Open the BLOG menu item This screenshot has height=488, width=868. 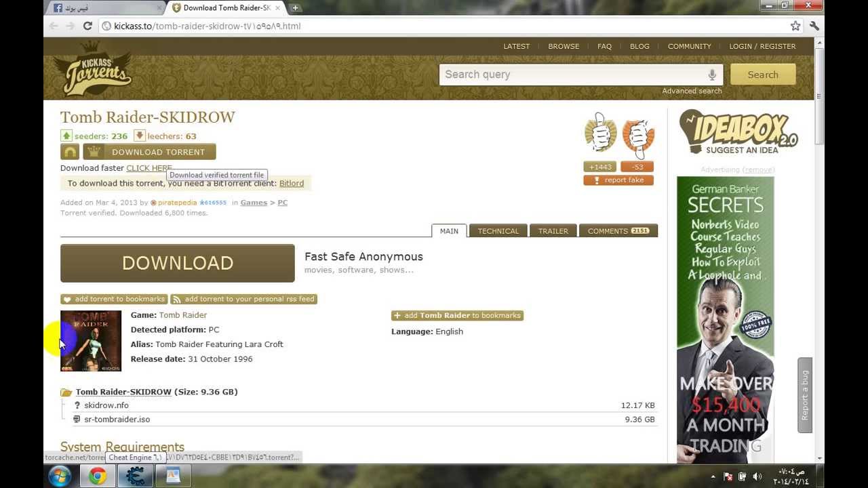(x=639, y=46)
